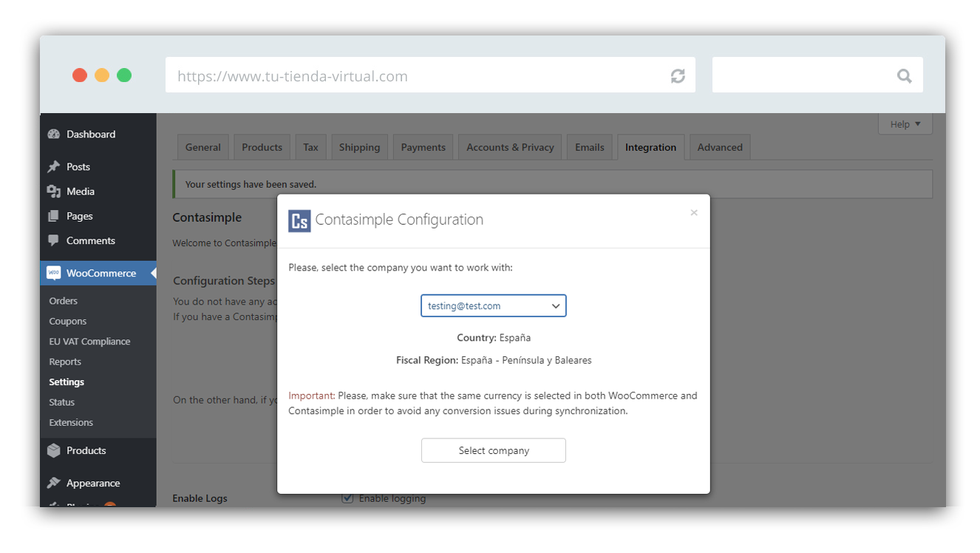Open the Advanced tab
The image size is (980, 553).
720,147
